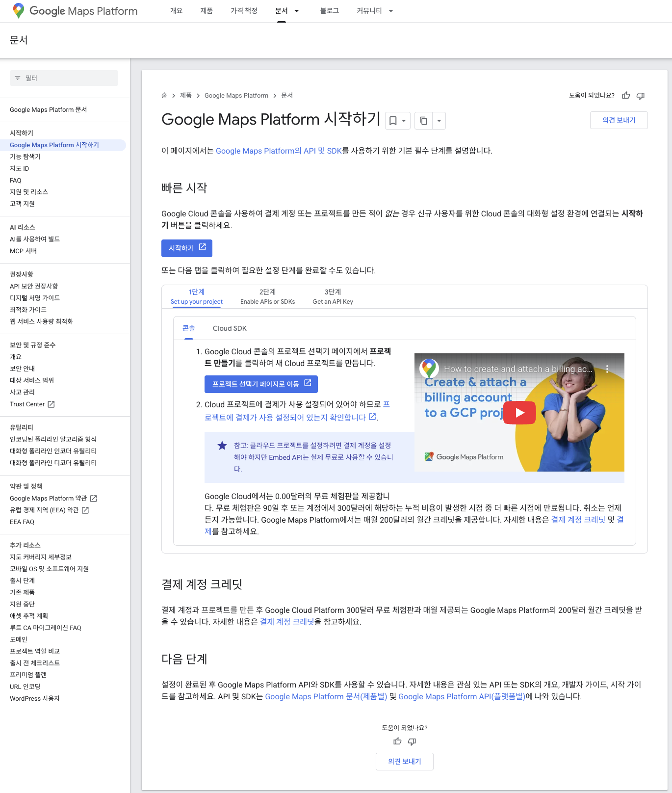Switch to the Cloud SDK tab
Screen dimensions: 672x793
tap(230, 328)
